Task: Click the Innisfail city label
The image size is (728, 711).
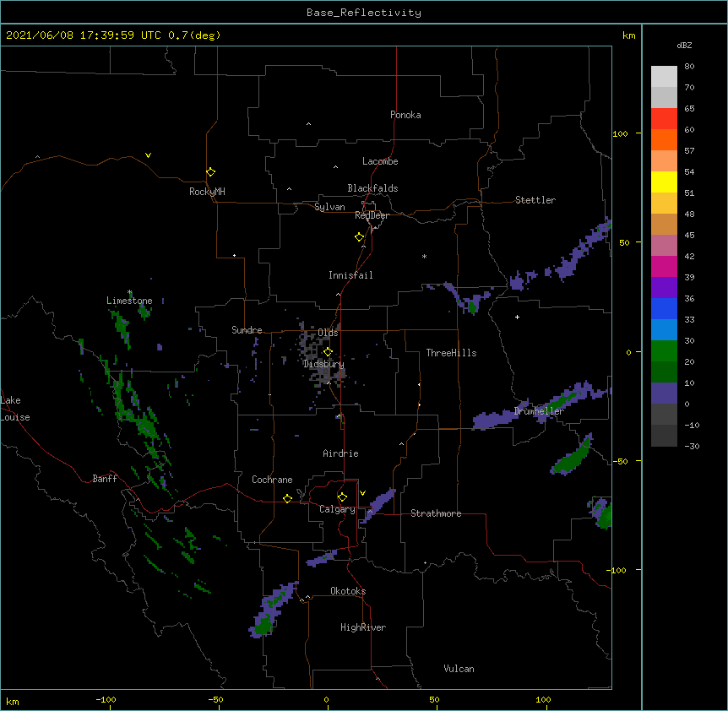Action: (x=350, y=275)
